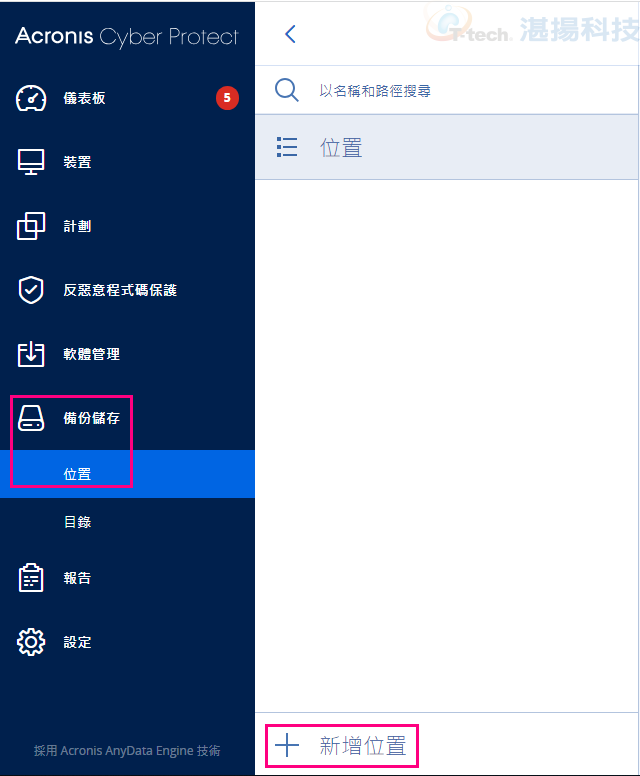View the red 5 notification badge
Viewport: 640px width, 776px height.
227,98
